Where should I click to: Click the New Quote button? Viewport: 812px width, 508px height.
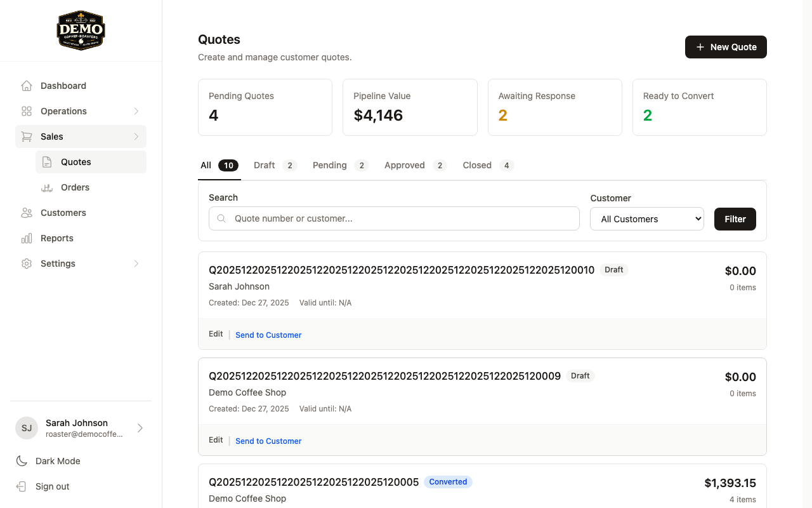(x=725, y=47)
